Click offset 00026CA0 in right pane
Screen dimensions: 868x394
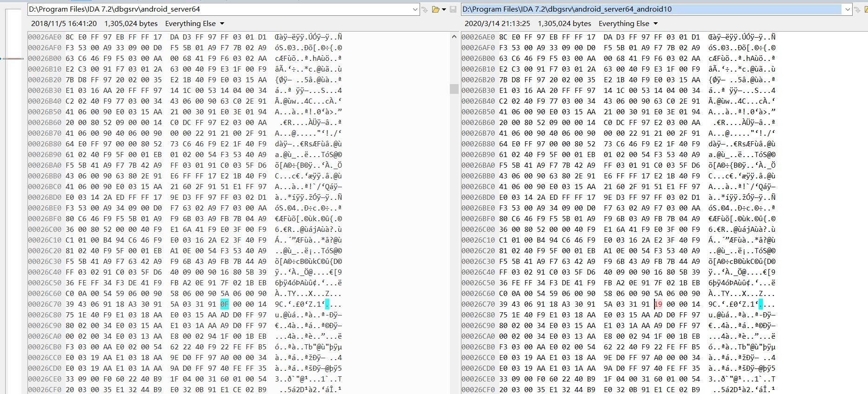pyautogui.click(x=478, y=336)
